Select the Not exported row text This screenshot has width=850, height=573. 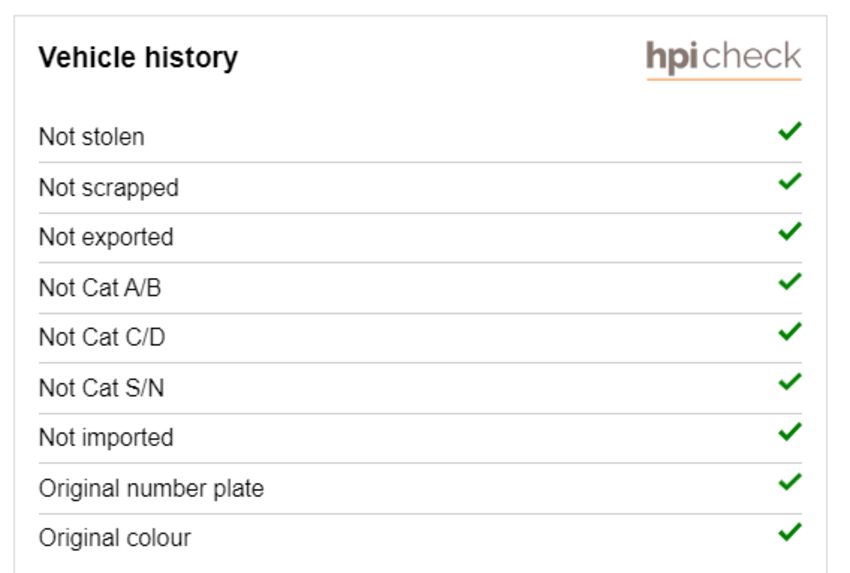[106, 237]
